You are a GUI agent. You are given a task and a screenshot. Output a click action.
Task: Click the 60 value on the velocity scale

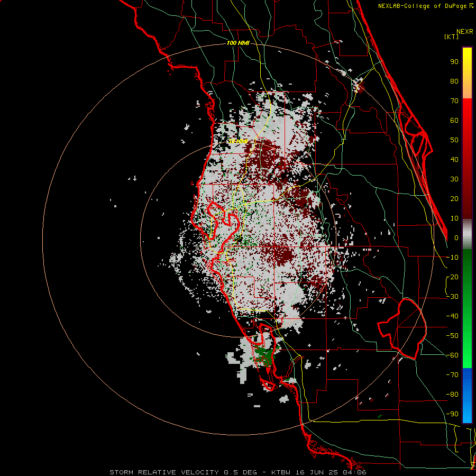point(454,121)
